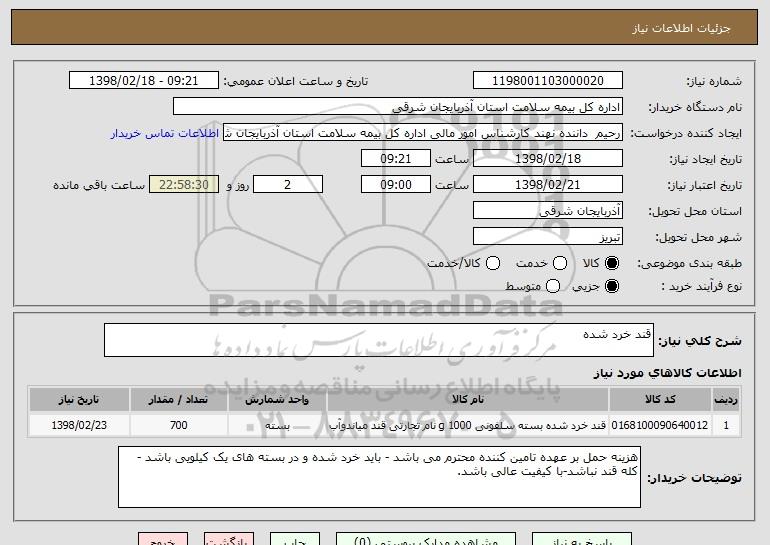Click اطلاعات کالاهای مورد نیاز heading
Image resolution: width=770 pixels, height=545 pixels.
tap(667, 373)
